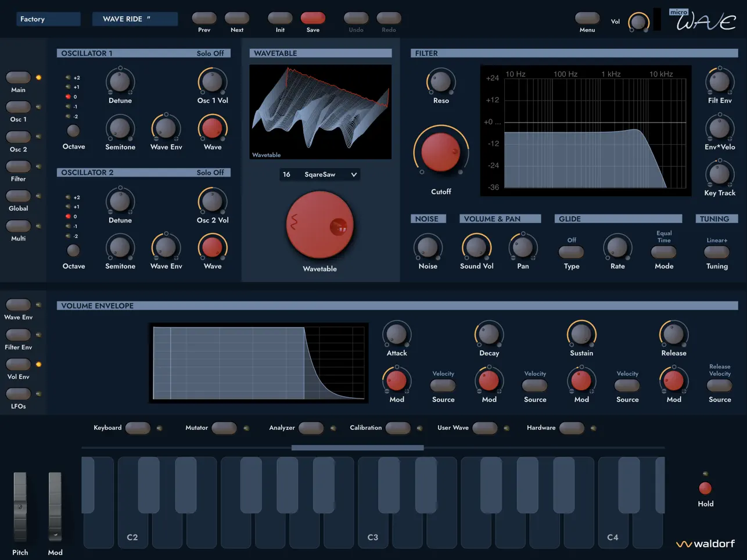
Task: Click the Filt Env knob
Action: pos(719,81)
